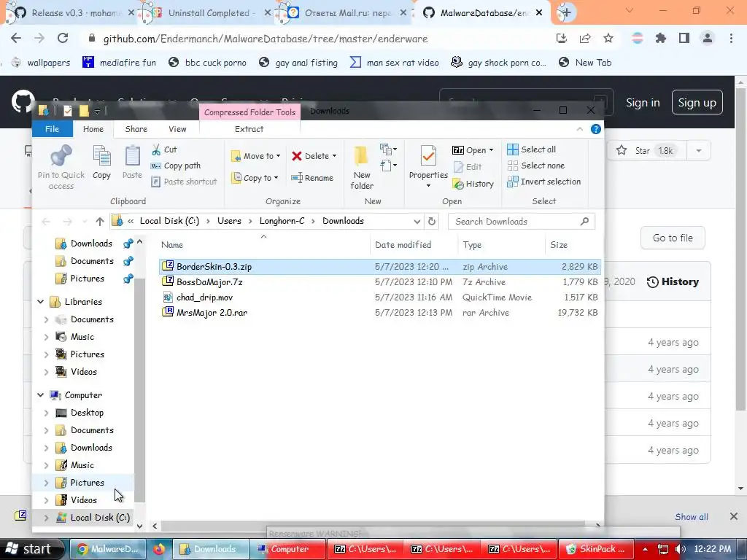This screenshot has width=747, height=560.
Task: Open mediafire fun bookmark
Action: (x=119, y=63)
